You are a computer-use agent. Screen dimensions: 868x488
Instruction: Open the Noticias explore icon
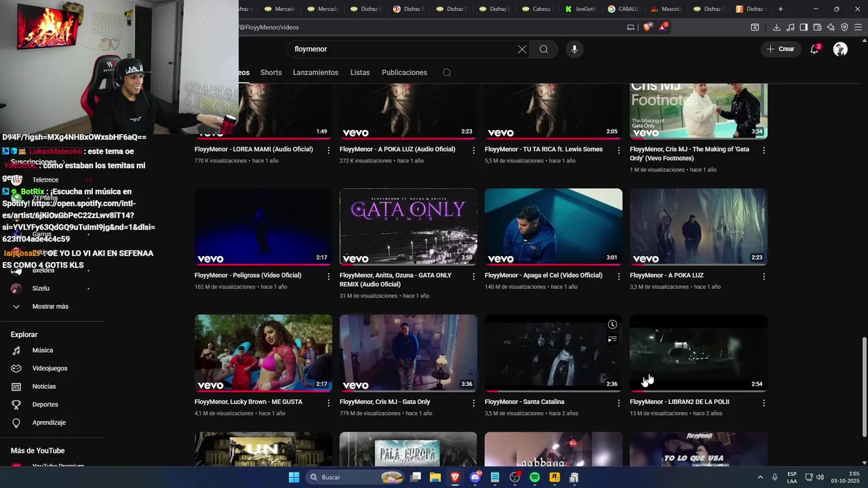click(x=16, y=386)
